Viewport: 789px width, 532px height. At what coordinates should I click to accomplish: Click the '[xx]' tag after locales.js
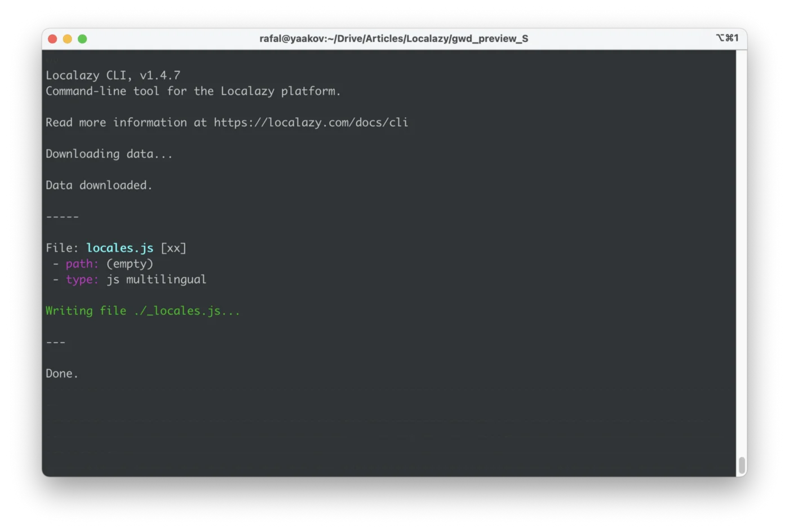tap(174, 248)
